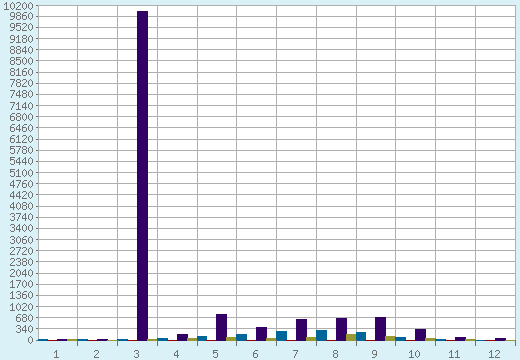
Task: Select the blue bar in month 7
Action: point(281,336)
